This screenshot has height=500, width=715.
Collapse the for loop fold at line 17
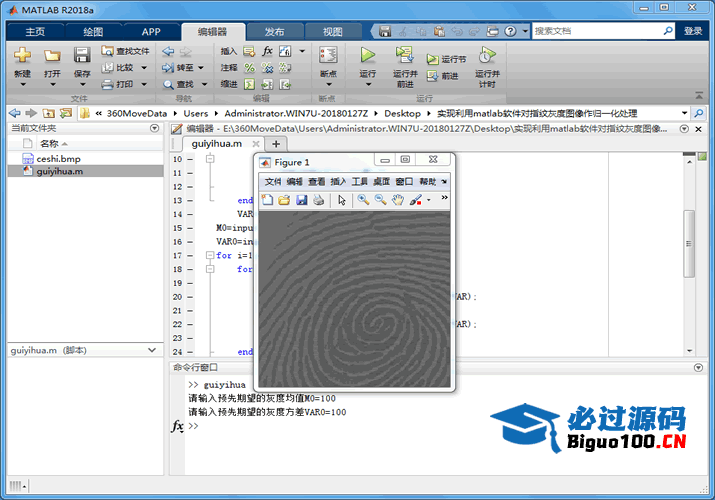(210, 255)
